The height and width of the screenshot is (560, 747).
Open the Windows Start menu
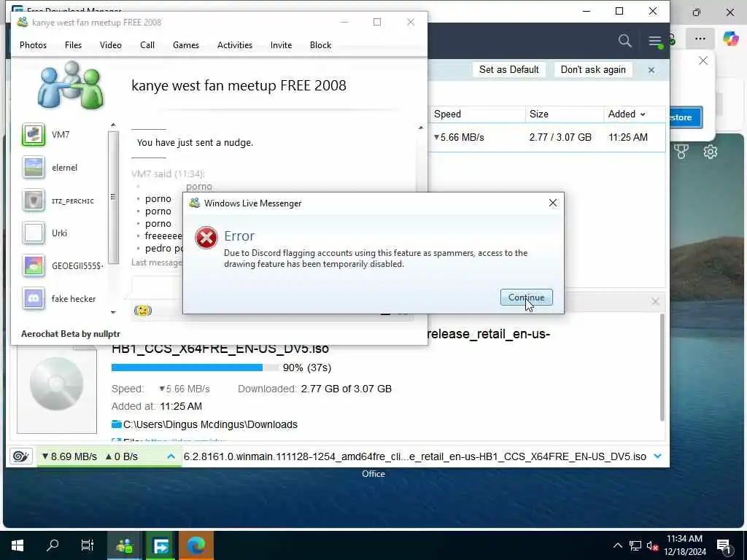[x=18, y=545]
